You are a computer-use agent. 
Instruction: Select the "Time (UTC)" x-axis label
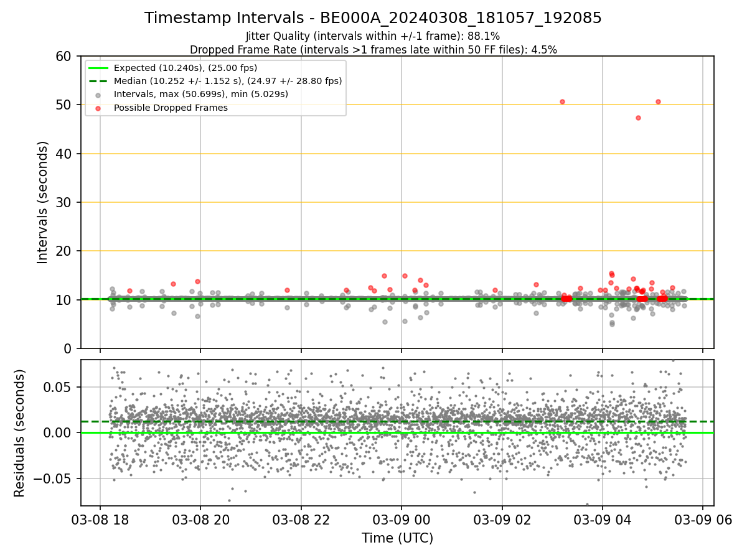point(397,538)
